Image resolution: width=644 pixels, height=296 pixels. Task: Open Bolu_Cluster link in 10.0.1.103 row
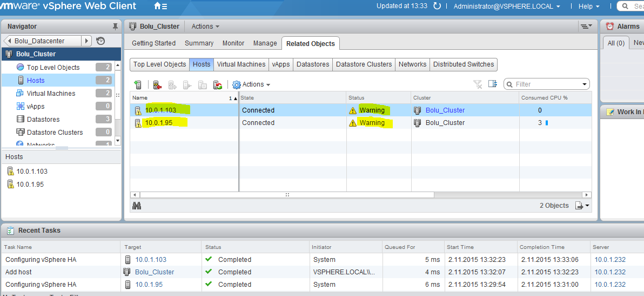pyautogui.click(x=445, y=110)
